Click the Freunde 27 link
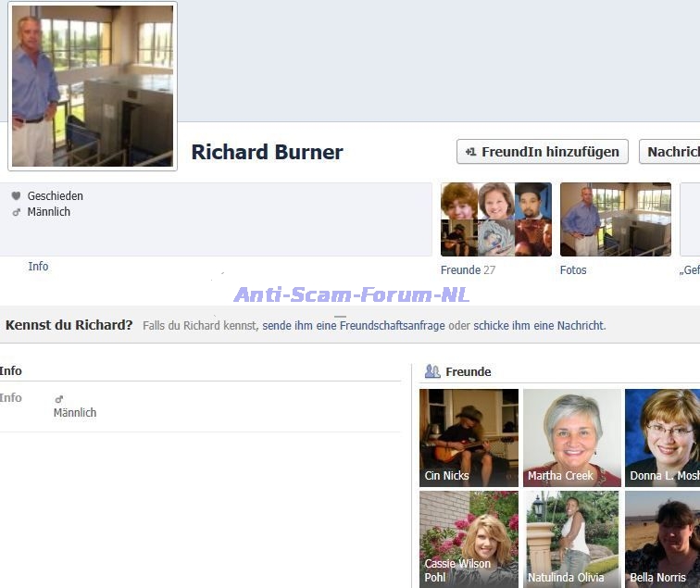The width and height of the screenshot is (700, 588). pos(468,270)
